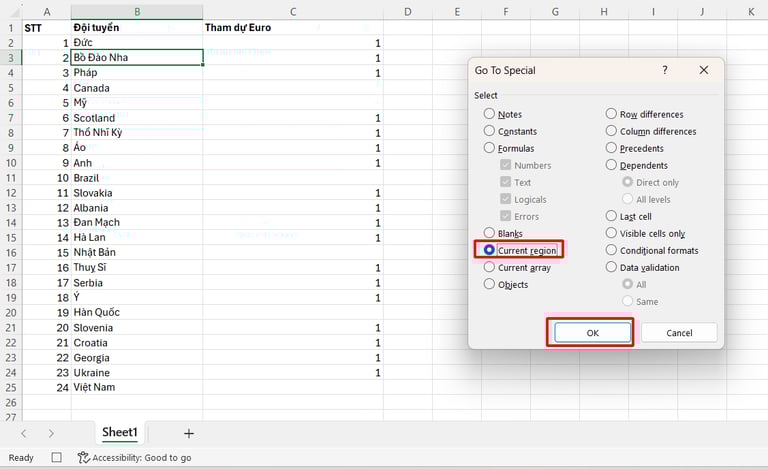This screenshot has height=469, width=768.
Task: Add a new sheet with plus icon
Action: click(x=189, y=433)
